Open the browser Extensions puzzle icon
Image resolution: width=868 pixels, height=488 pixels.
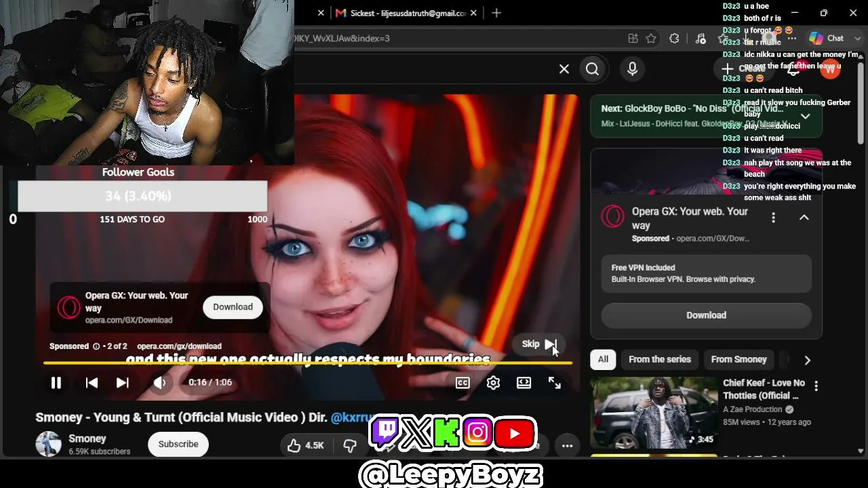click(x=674, y=39)
